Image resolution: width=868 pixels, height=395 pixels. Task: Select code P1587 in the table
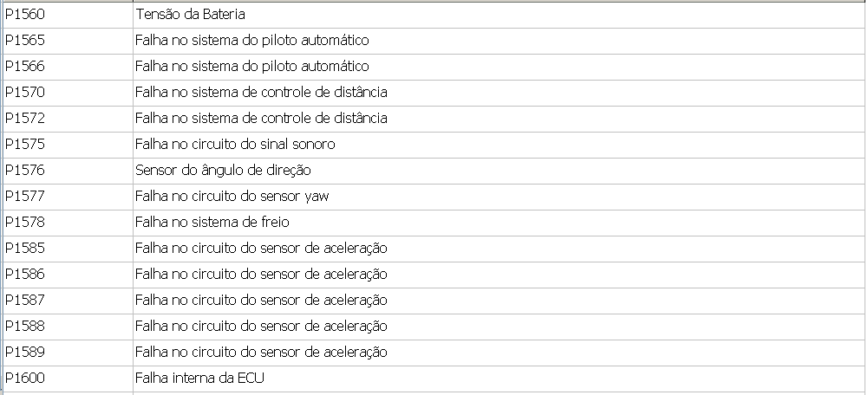(x=25, y=301)
